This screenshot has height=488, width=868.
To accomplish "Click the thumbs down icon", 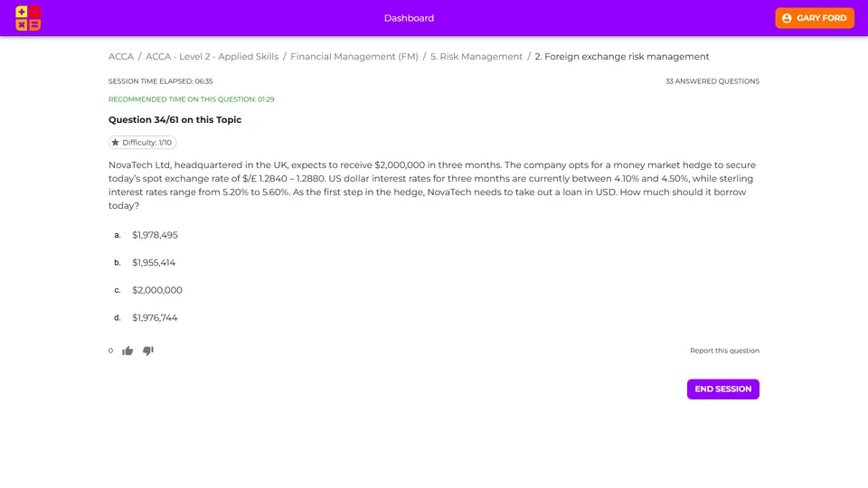I will point(148,351).
